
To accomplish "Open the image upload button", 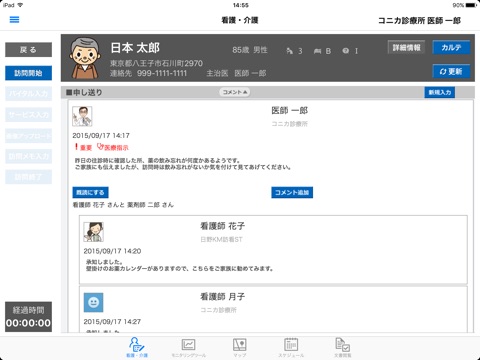I will pos(28,136).
